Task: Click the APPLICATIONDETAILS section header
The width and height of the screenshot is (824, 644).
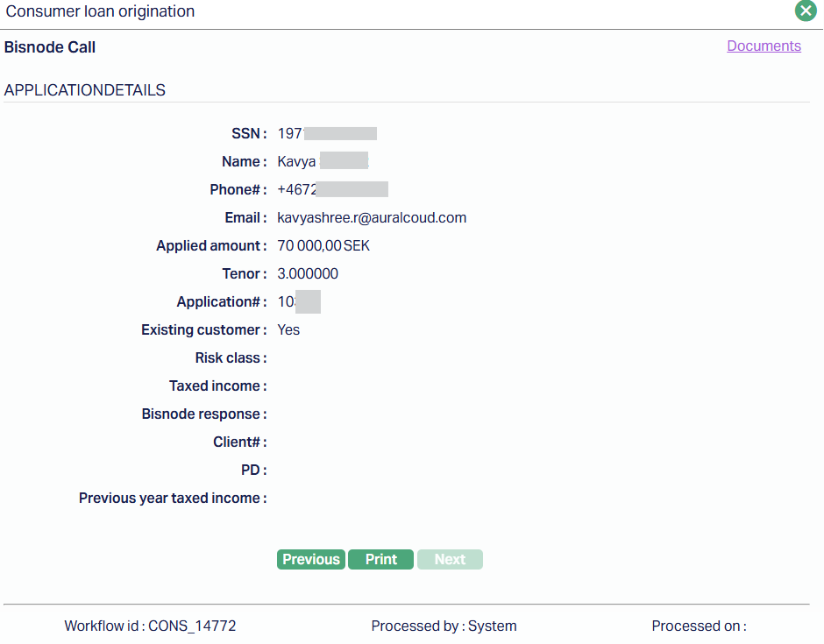Action: (x=85, y=90)
